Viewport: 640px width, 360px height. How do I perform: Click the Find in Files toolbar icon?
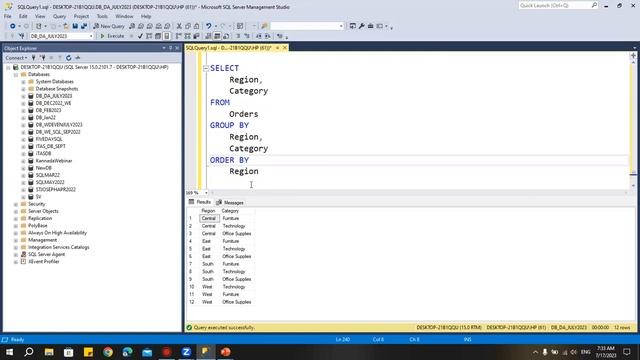[264, 26]
